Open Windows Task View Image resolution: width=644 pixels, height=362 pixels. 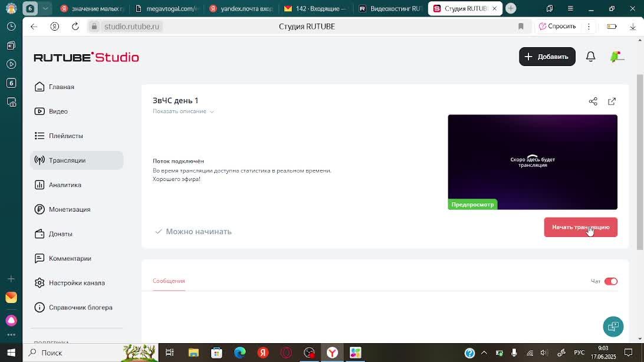point(170,353)
